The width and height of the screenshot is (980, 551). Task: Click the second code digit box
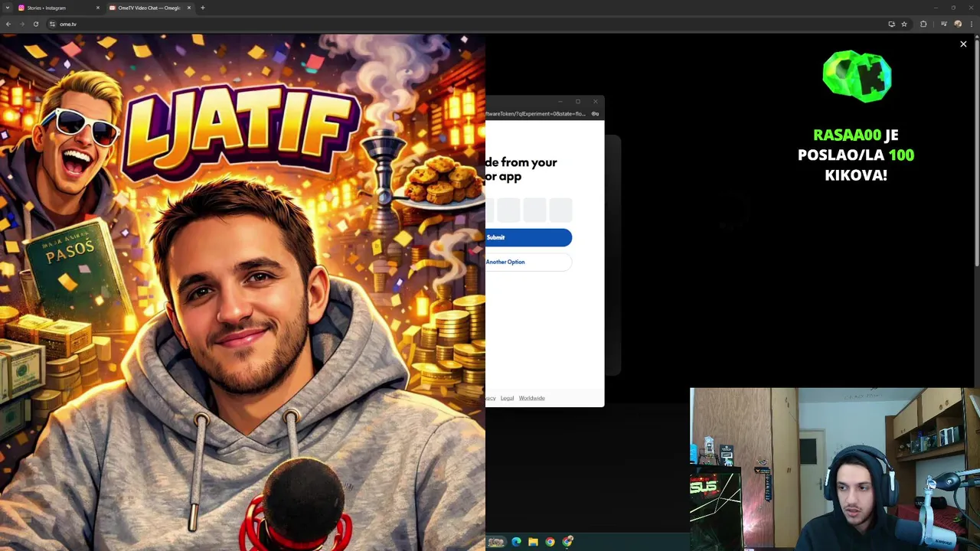click(508, 210)
